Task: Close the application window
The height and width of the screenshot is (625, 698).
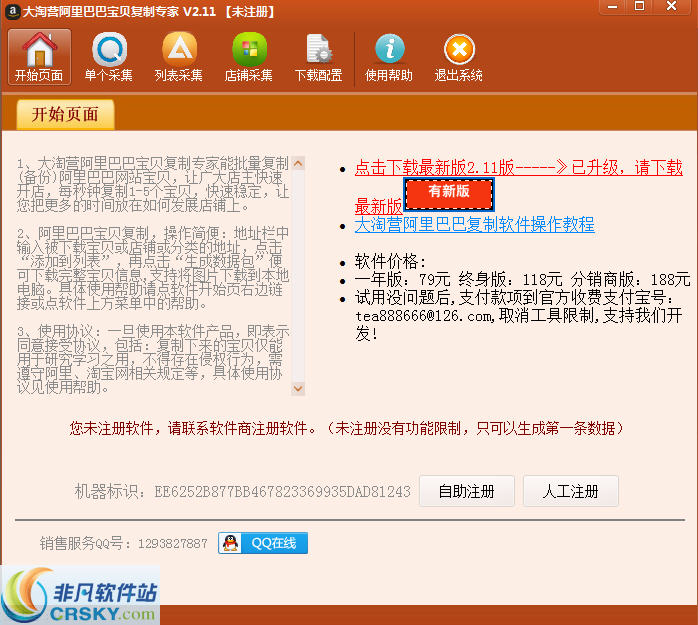Action: (x=672, y=6)
